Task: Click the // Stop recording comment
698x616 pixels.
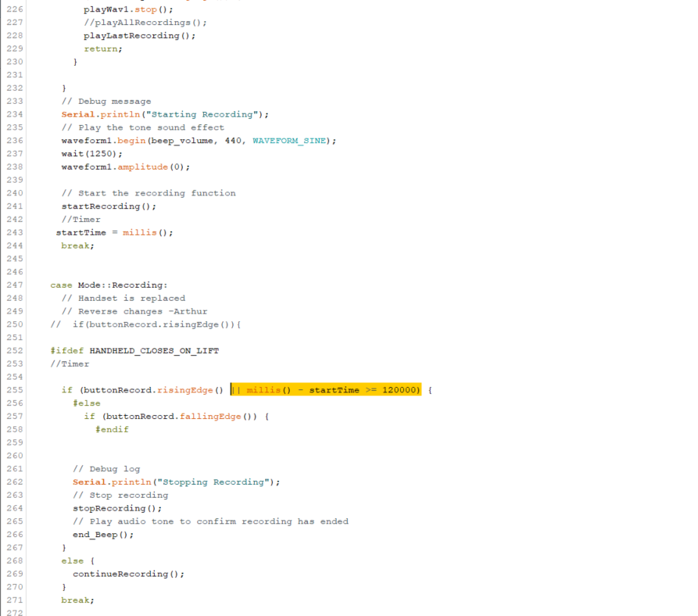Action: click(x=120, y=496)
